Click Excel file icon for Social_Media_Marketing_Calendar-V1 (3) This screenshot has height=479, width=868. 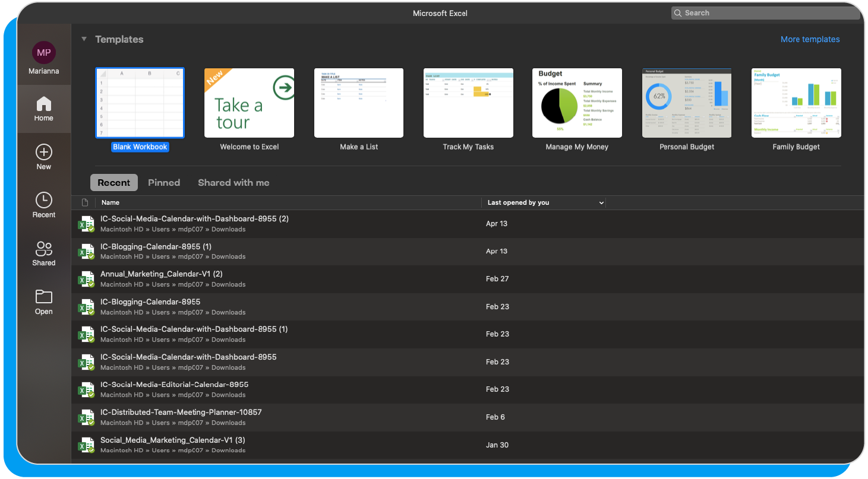tap(87, 445)
